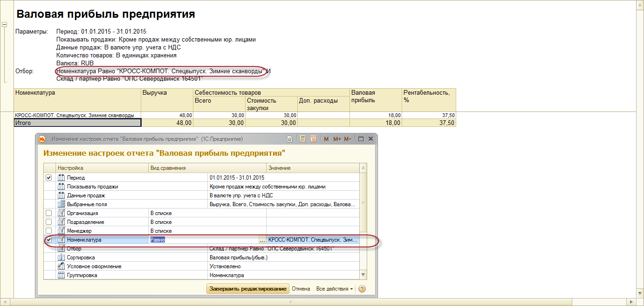Screen dimensions: 644x306
Task: Click the Отмена button
Action: click(301, 289)
